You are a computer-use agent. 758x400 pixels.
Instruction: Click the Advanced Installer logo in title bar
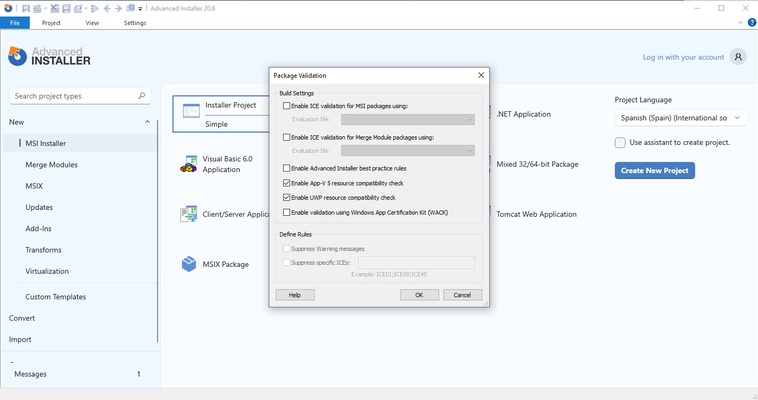coord(8,8)
